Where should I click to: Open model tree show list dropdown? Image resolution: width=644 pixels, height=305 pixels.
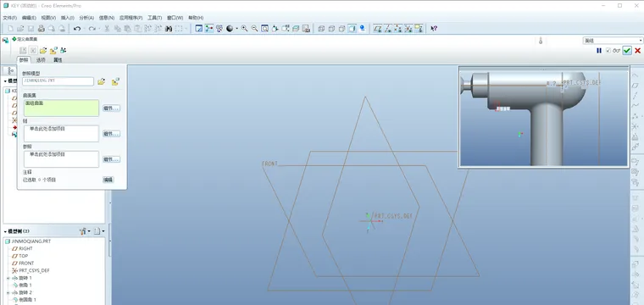coord(99,231)
